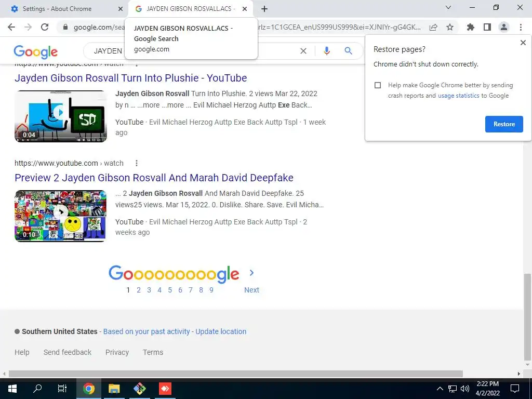Open the Terms footer link
The height and width of the screenshot is (399, 532).
[153, 352]
